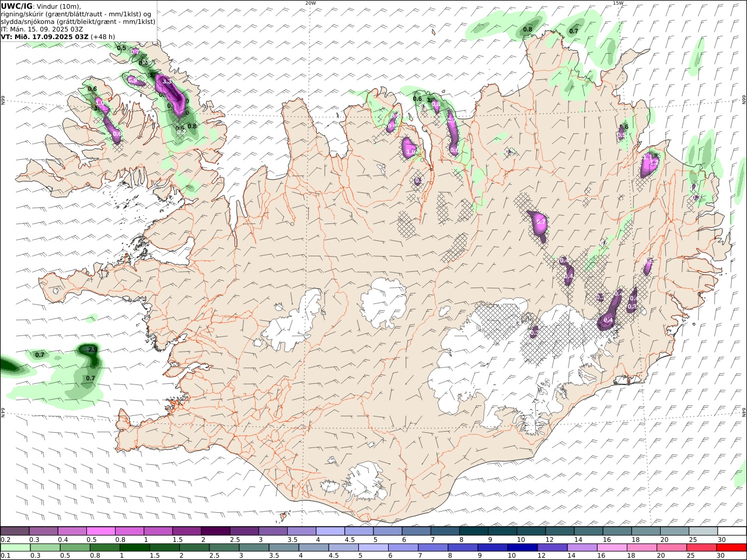This screenshot has height=560, width=747.
Task: Select the violet 12 rain legend swatch
Action: (551, 547)
